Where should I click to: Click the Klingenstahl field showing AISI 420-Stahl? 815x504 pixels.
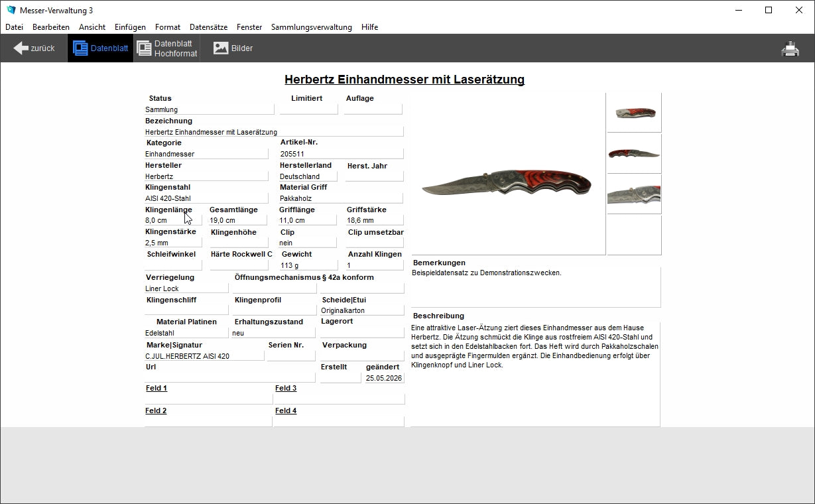(x=206, y=198)
